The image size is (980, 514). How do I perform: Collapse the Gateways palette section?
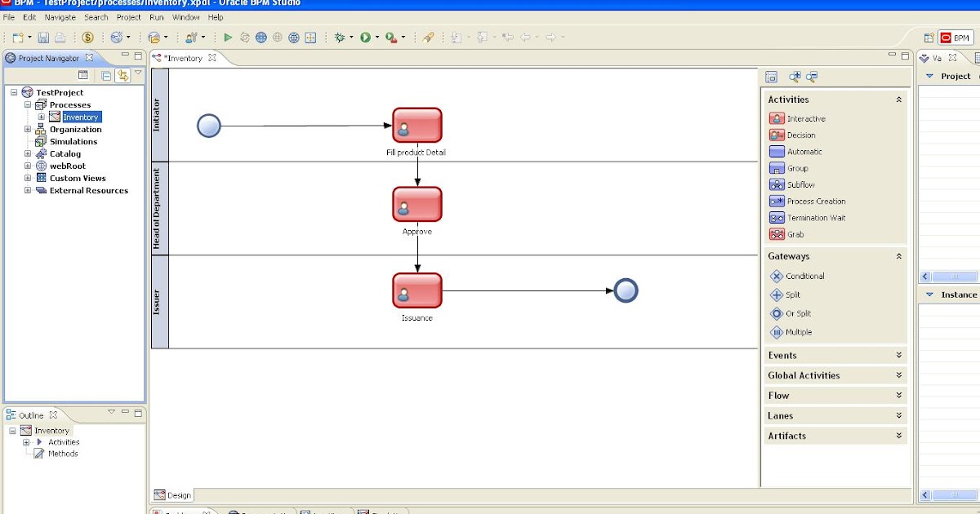pos(898,256)
